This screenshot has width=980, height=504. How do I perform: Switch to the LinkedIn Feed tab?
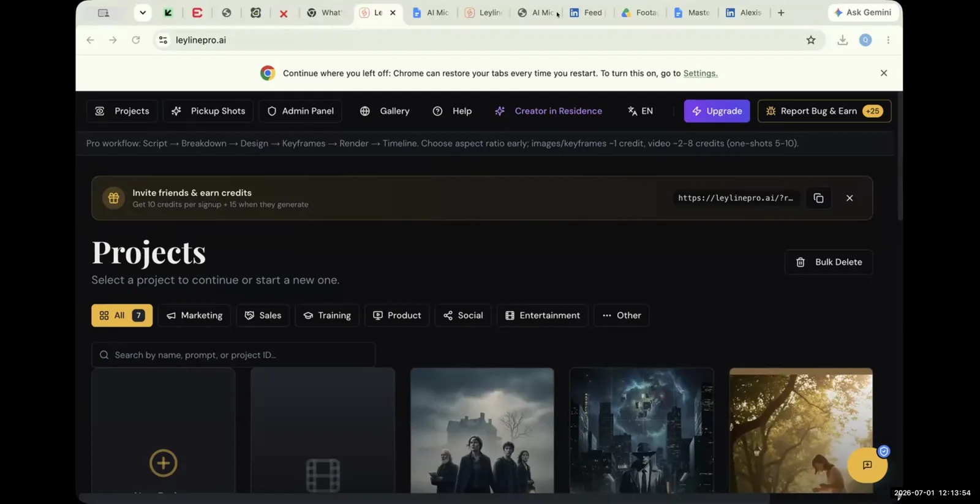click(x=587, y=12)
